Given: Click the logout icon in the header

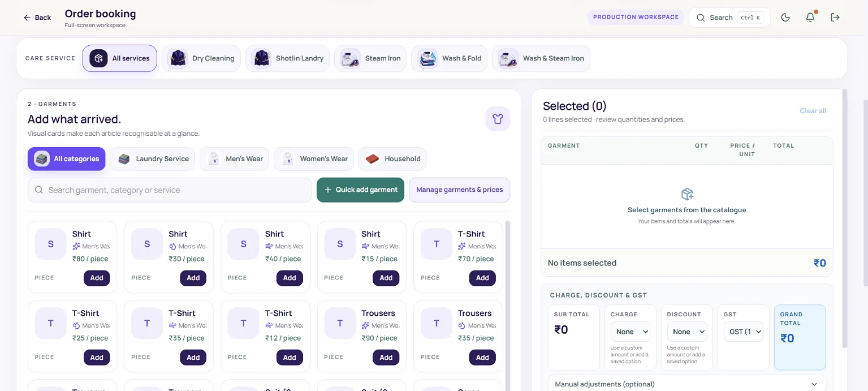Looking at the screenshot, I should click(835, 18).
